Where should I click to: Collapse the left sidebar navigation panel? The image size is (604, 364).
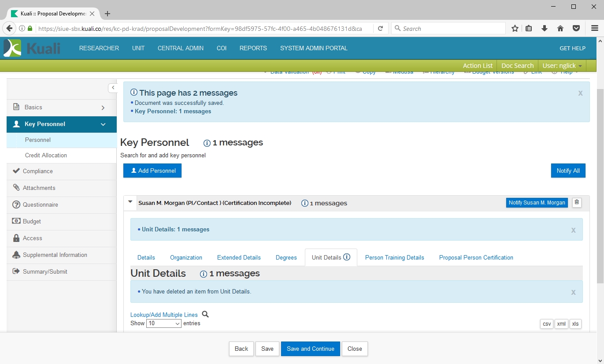point(113,88)
